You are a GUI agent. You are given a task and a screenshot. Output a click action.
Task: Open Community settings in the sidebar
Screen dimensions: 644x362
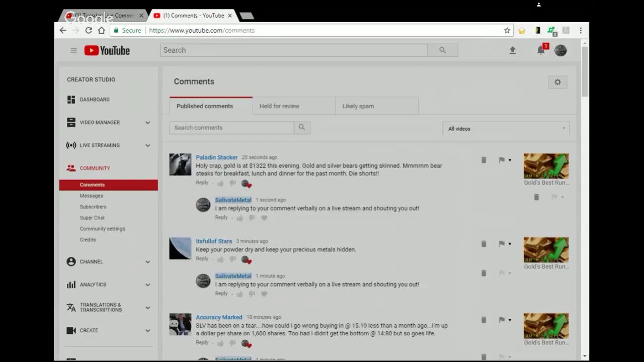(x=103, y=229)
